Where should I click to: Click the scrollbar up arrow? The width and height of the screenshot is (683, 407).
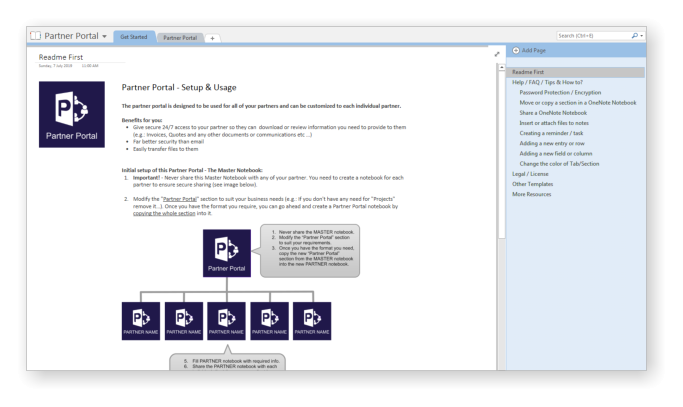pyautogui.click(x=502, y=68)
